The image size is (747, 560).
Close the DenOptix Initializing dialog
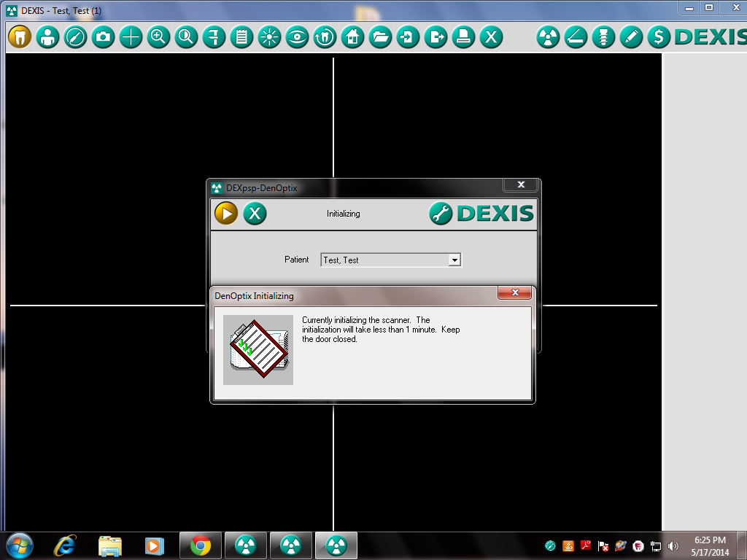514,292
